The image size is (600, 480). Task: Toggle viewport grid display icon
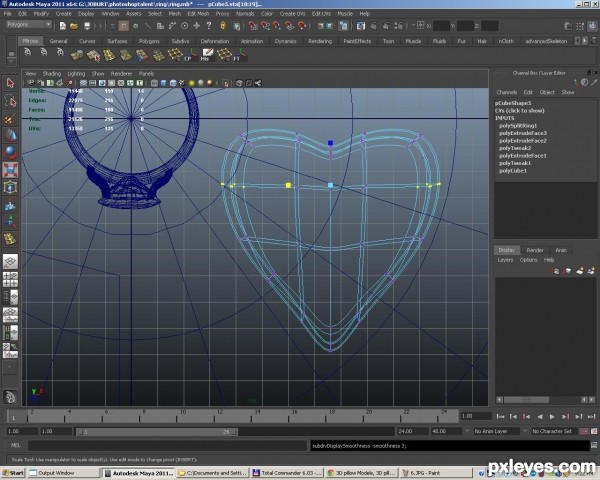[83, 83]
